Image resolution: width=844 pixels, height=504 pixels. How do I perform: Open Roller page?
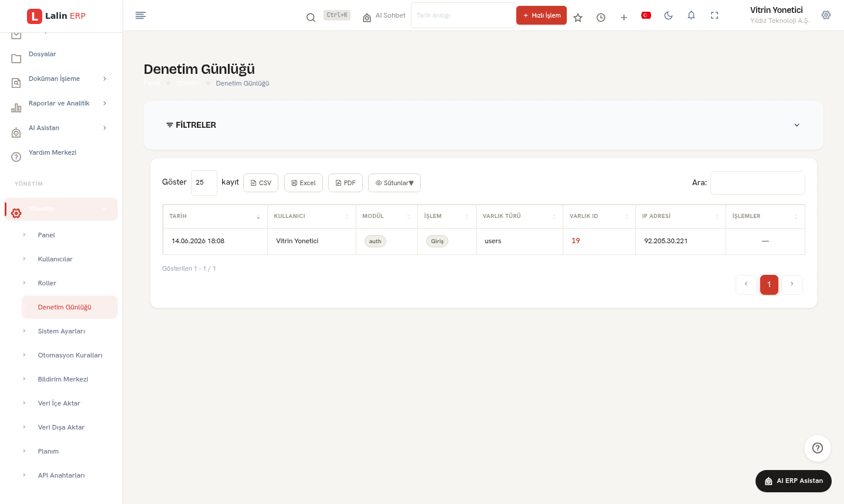coord(69,283)
